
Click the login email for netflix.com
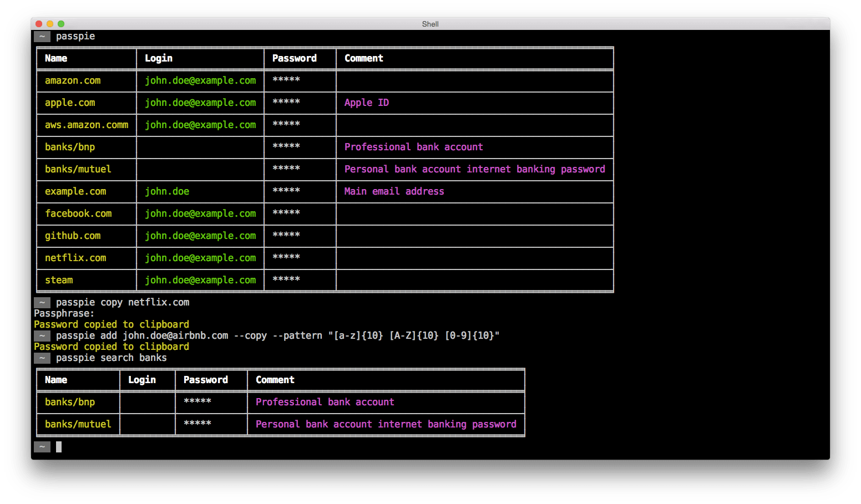200,258
